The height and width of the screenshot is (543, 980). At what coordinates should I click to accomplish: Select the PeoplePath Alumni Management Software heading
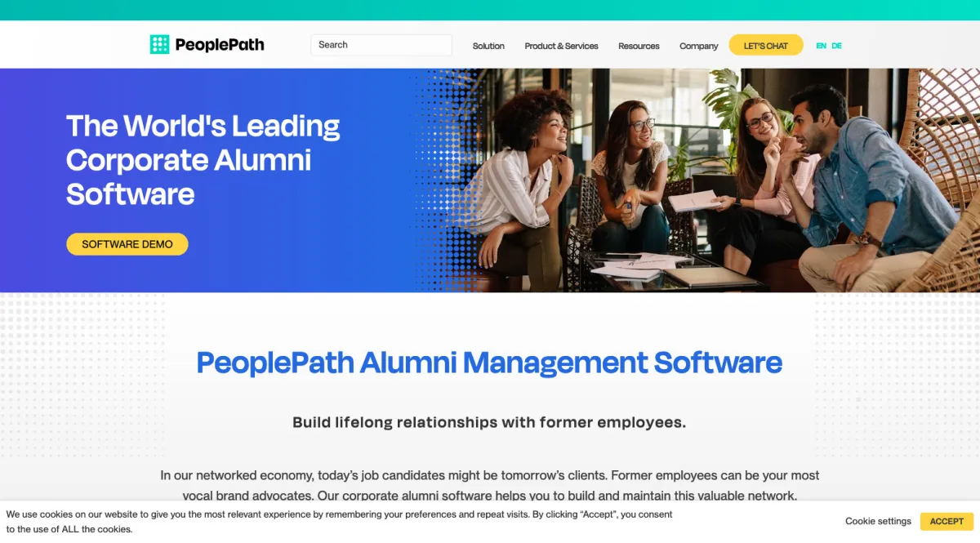(489, 362)
